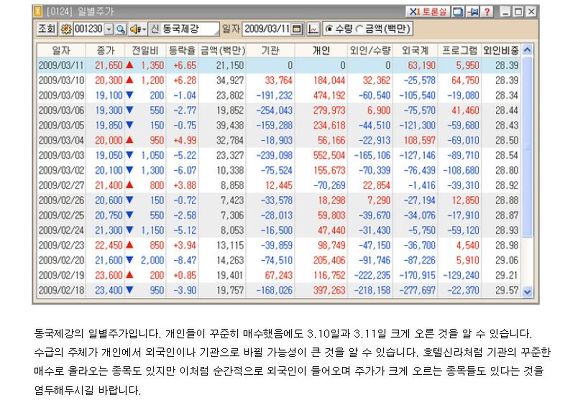Click the 등락율 column header
This screenshot has height=400, width=583.
182,51
